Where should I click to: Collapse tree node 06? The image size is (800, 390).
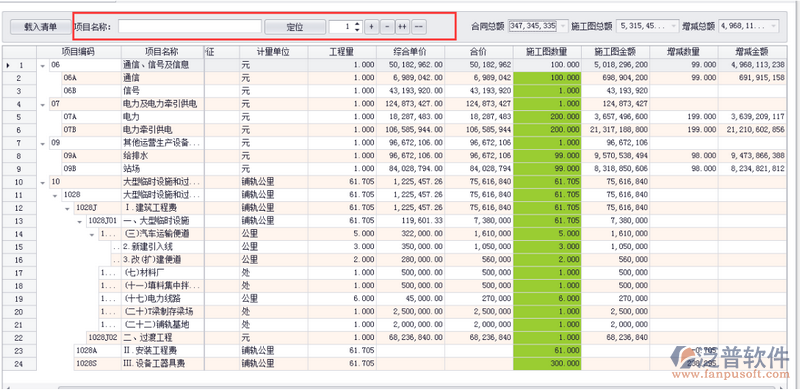(43, 66)
